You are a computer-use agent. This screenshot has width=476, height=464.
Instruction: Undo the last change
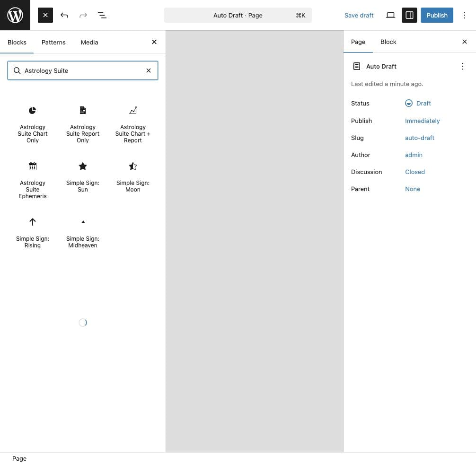point(64,15)
